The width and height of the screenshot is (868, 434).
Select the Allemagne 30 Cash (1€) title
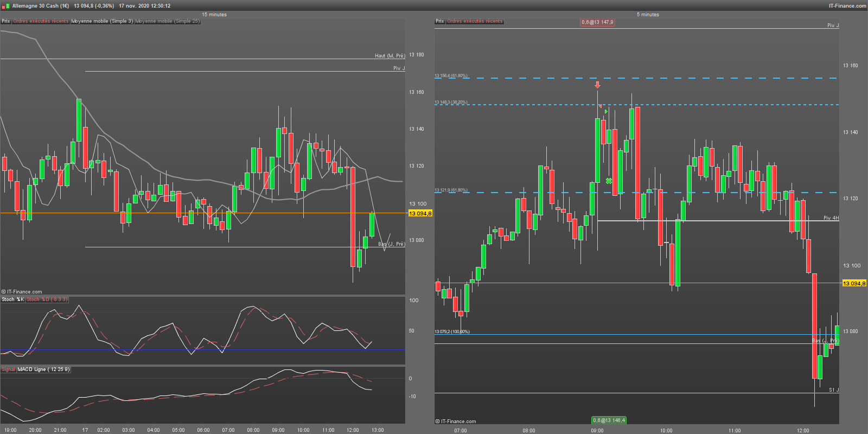click(41, 6)
